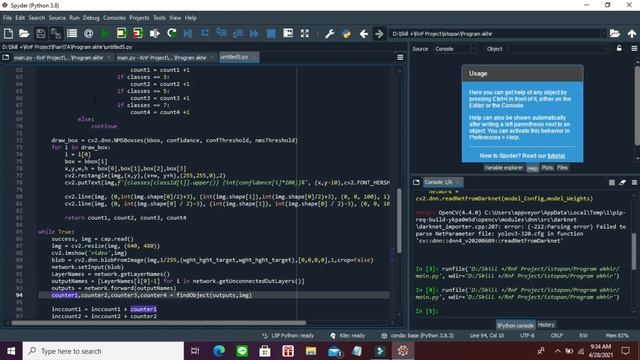Screen dimensions: 640x360
Task: Step into the function in debugger
Action: [222, 33]
